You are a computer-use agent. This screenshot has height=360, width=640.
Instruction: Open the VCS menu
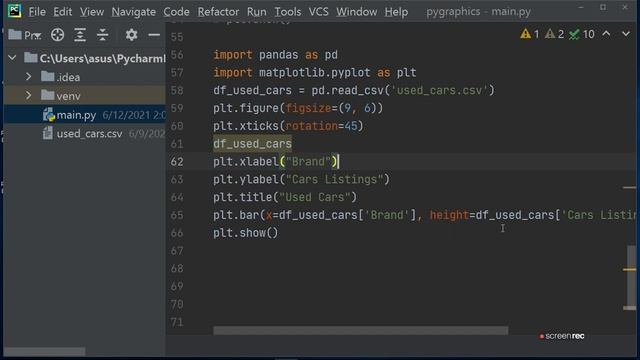coord(318,12)
